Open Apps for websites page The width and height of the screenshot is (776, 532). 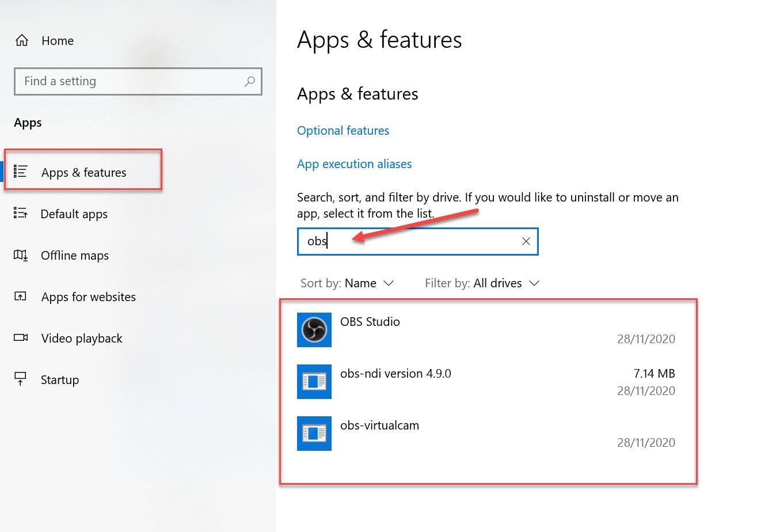(x=89, y=297)
